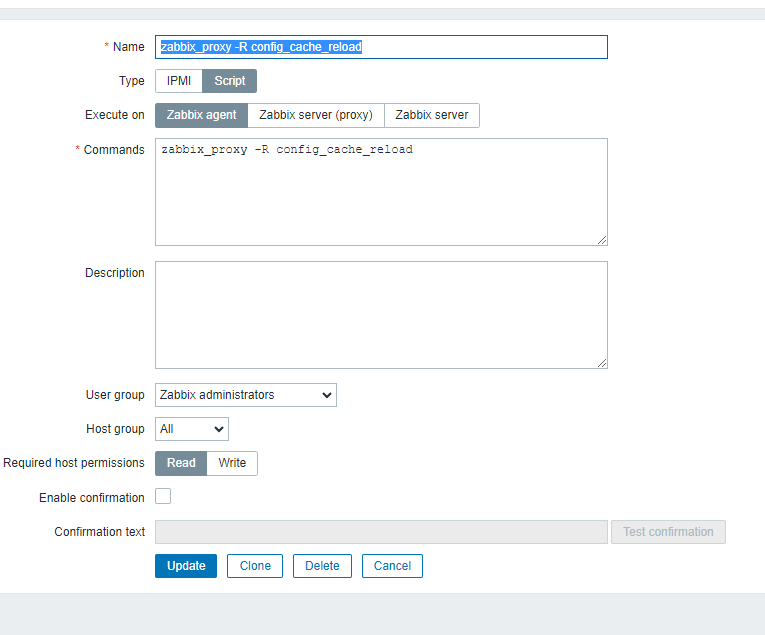Select the IPMI script type
Image resolution: width=765 pixels, height=635 pixels.
179,81
